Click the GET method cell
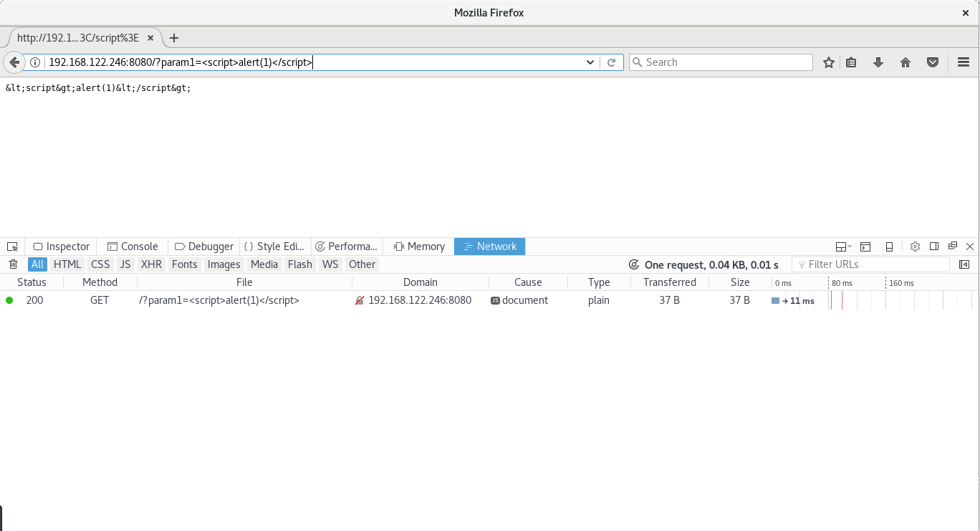The height and width of the screenshot is (531, 980). (x=100, y=301)
